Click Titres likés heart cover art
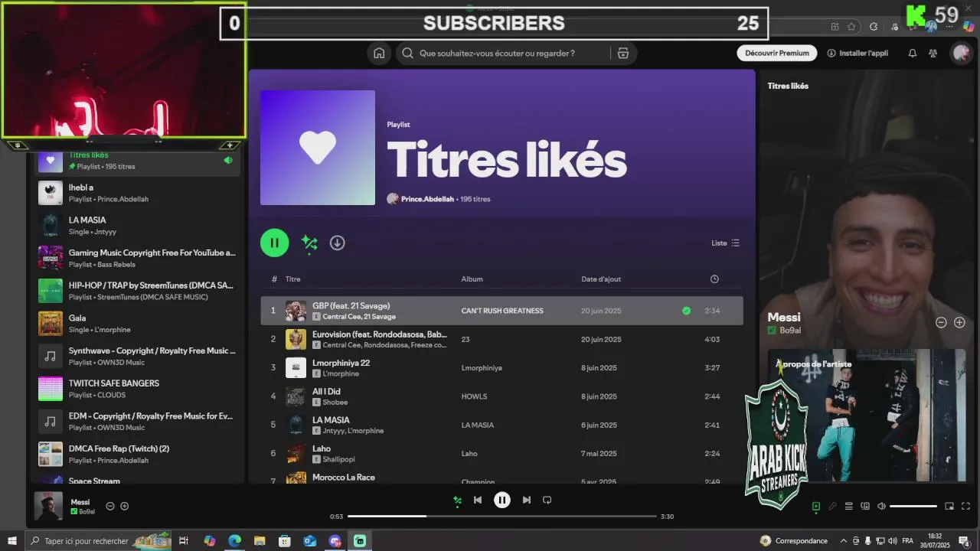This screenshot has height=551, width=980. point(318,148)
